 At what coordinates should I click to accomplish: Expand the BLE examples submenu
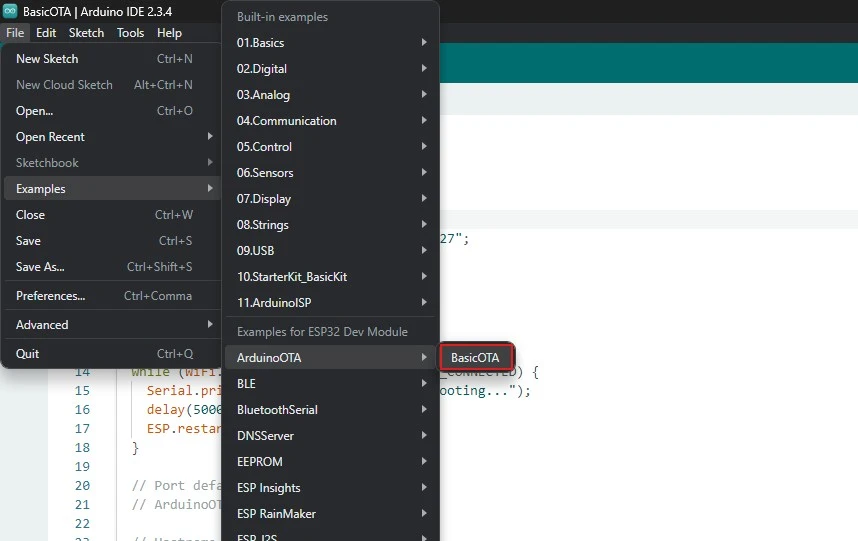[x=331, y=383]
